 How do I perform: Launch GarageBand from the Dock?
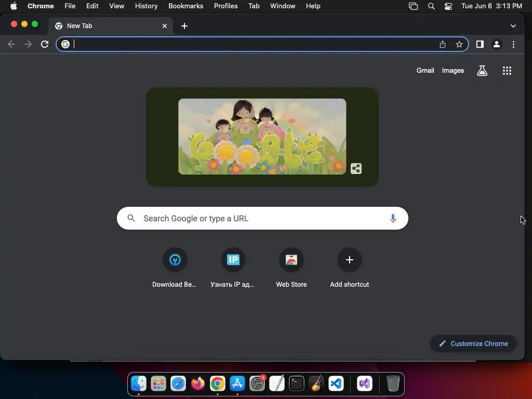coord(316,384)
